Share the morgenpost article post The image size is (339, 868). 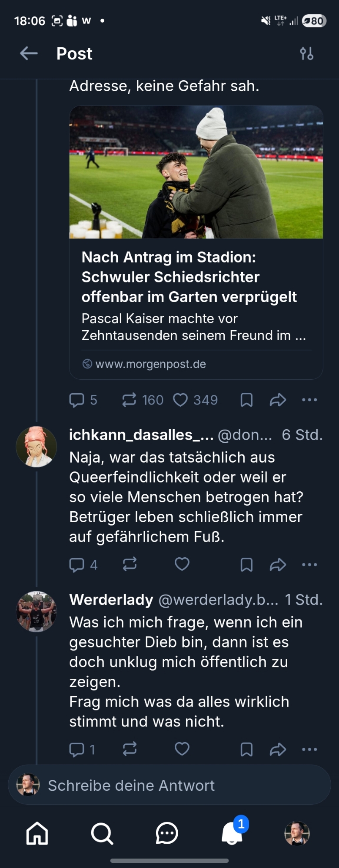(278, 400)
